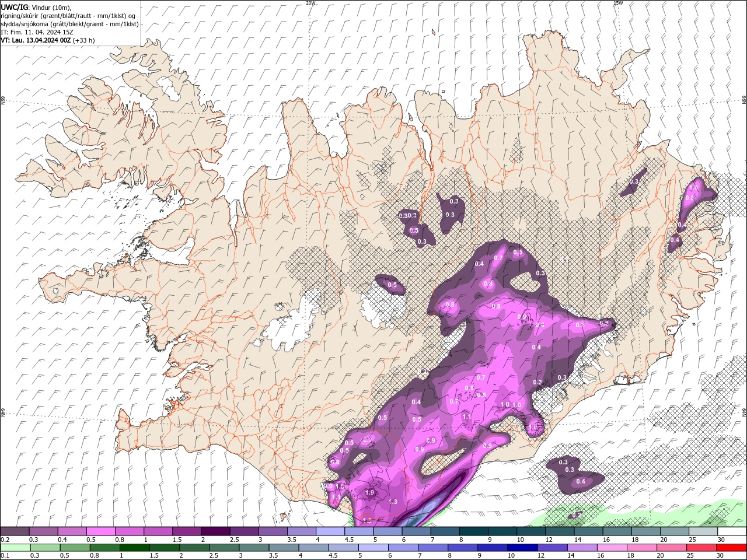Screen dimensions: 747x560
Task: Pick the bright pink 0.5 swatch in upper legend
Action: tap(100, 531)
